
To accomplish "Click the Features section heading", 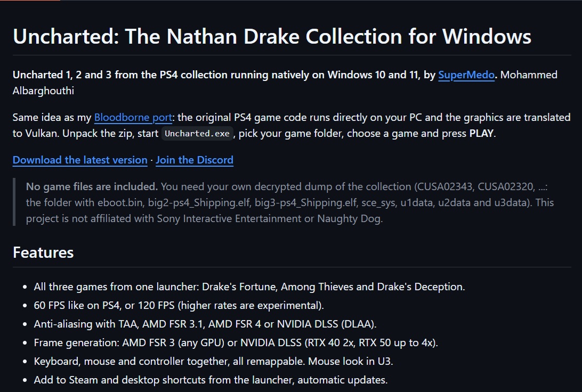I will (43, 252).
